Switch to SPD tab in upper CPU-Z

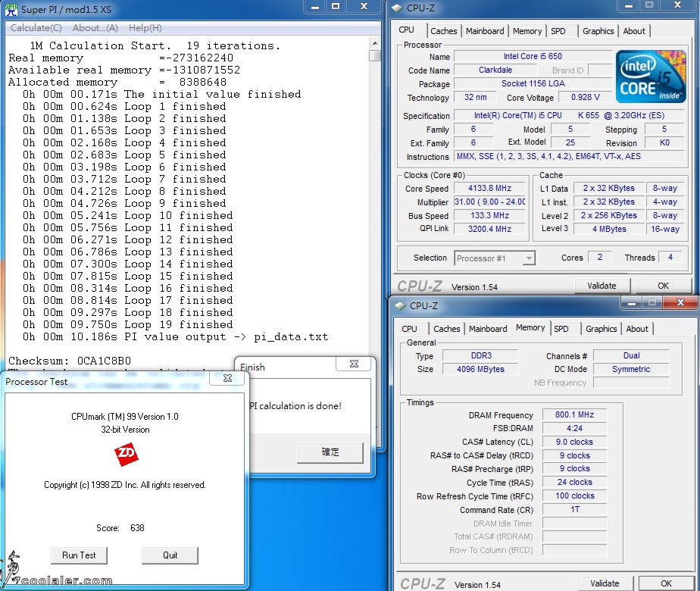coord(558,31)
